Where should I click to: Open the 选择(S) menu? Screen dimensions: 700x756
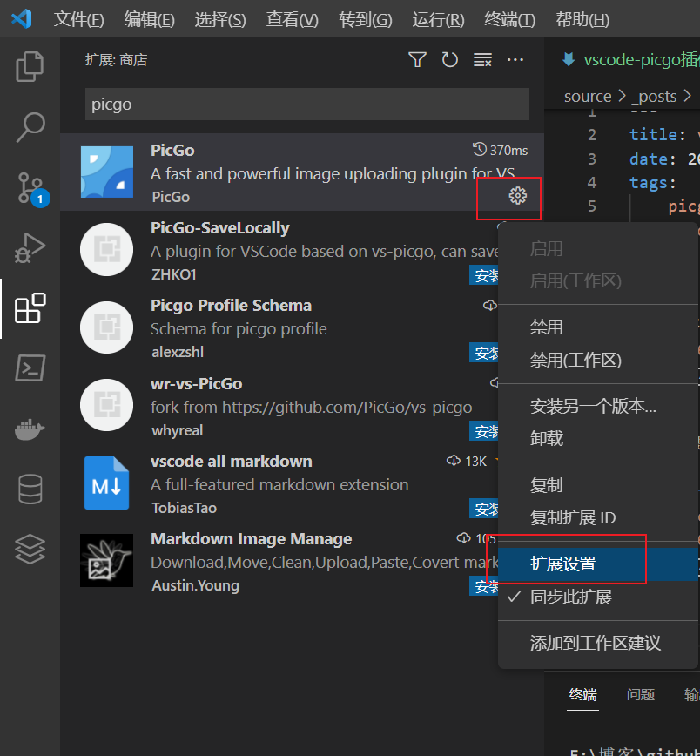point(220,20)
